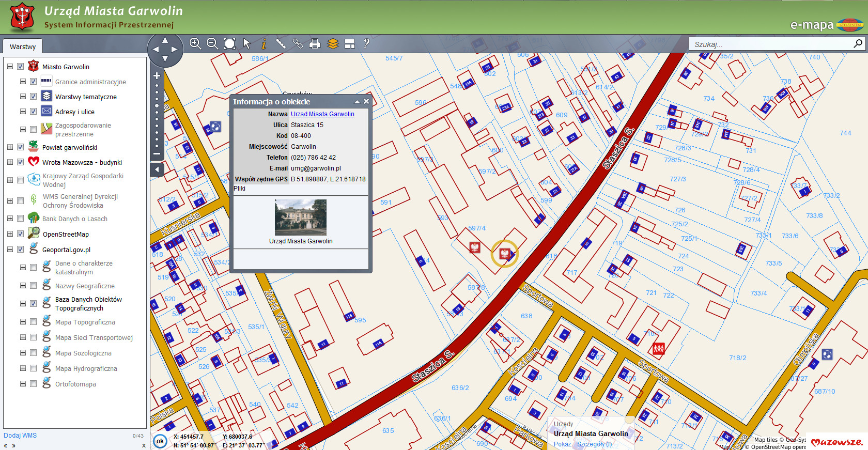
Task: Toggle the Warstwy tematyczne checkbox
Action: coord(33,97)
